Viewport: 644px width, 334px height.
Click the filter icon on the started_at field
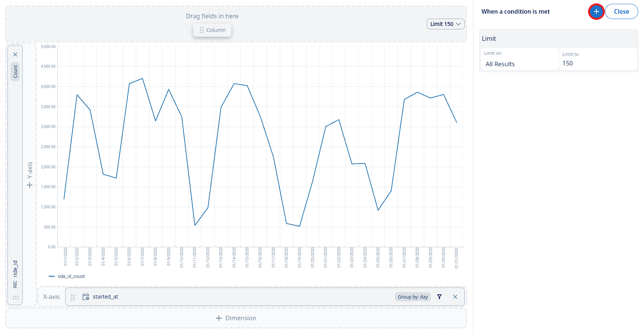coord(439,297)
